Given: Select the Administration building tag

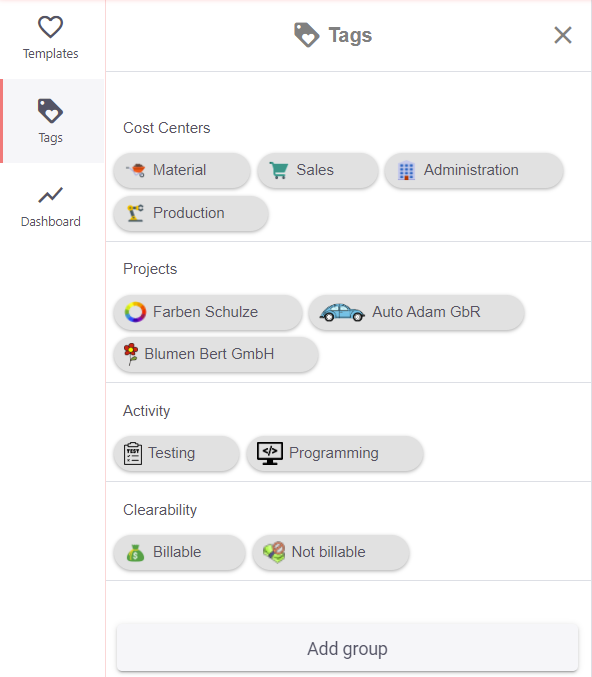Looking at the screenshot, I should click(474, 170).
